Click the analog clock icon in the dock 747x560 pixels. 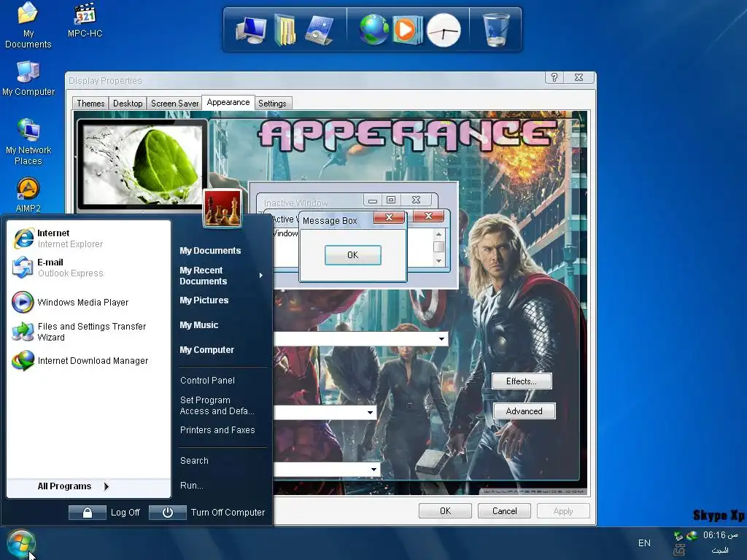443,31
